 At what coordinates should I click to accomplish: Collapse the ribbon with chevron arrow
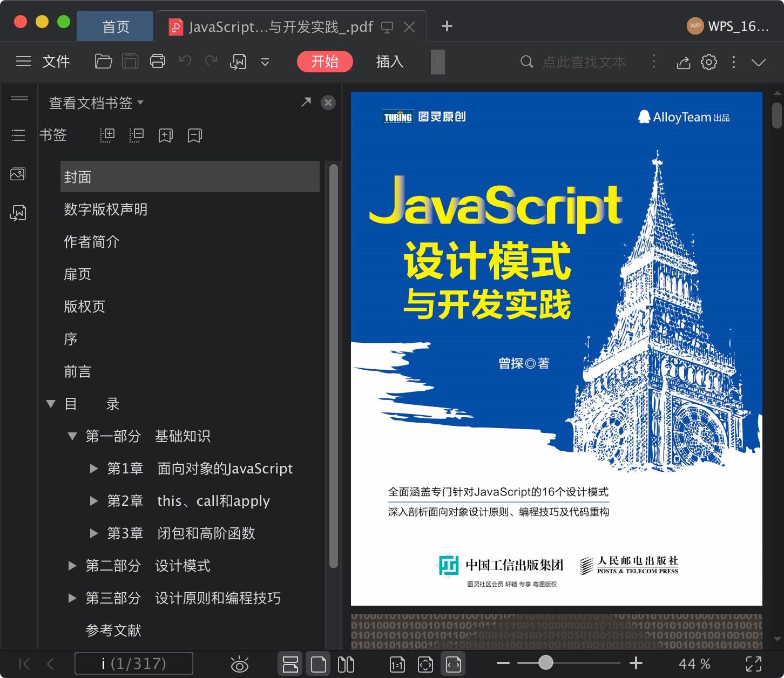(x=759, y=62)
